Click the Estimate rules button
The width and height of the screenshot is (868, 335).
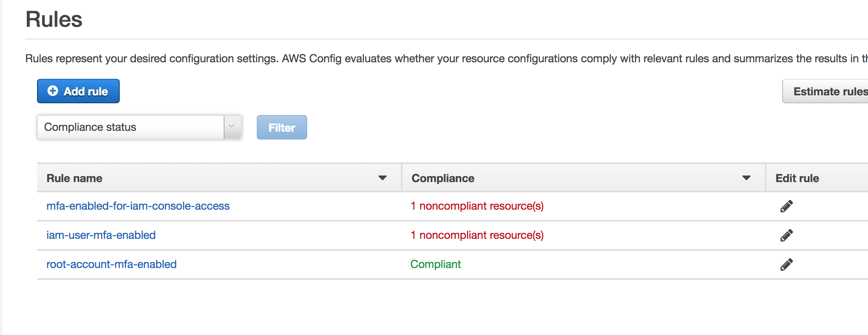pyautogui.click(x=826, y=91)
